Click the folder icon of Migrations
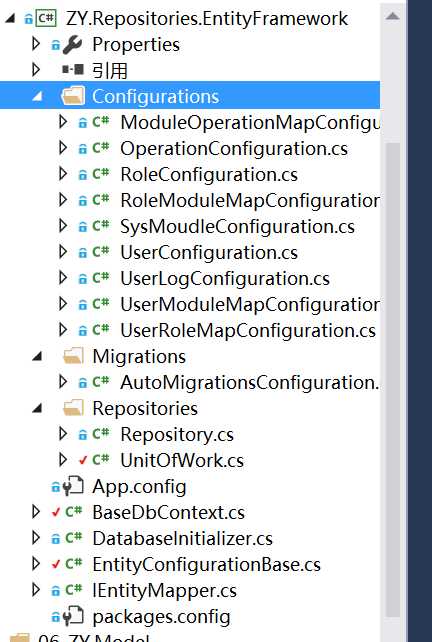The image size is (432, 642). [x=73, y=356]
